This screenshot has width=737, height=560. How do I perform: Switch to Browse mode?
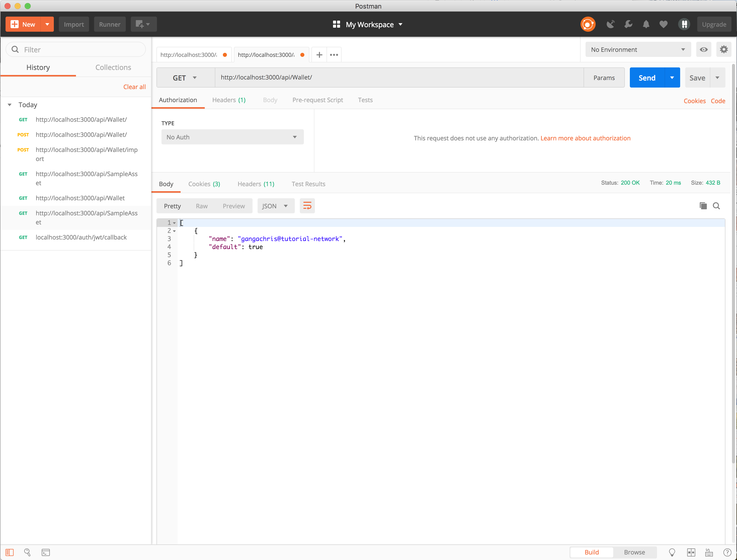click(x=634, y=552)
